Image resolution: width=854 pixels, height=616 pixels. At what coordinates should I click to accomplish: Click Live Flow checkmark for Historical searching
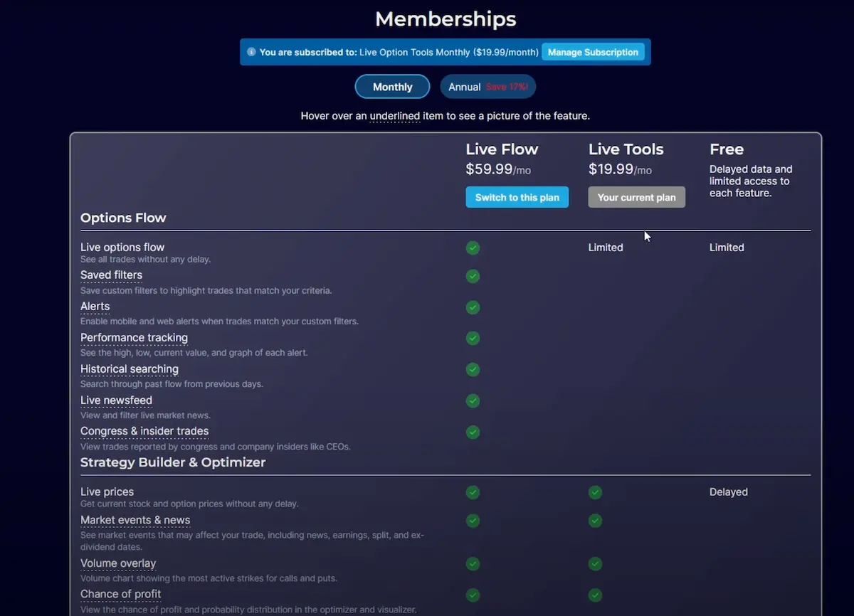[x=473, y=369]
